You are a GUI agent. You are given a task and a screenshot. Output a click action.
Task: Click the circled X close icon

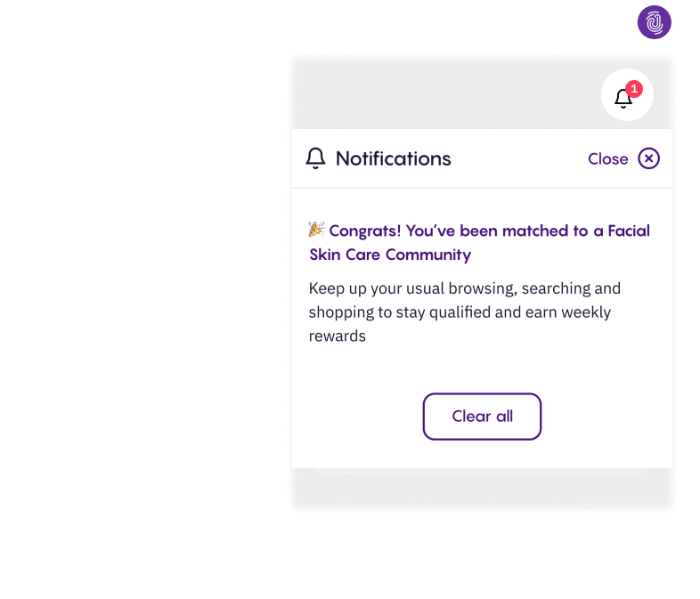(x=649, y=158)
